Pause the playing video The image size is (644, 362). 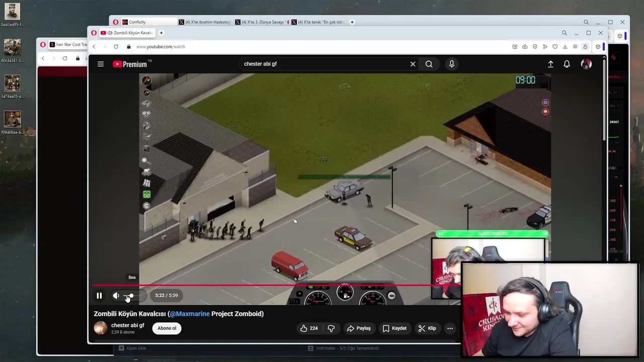pos(99,296)
